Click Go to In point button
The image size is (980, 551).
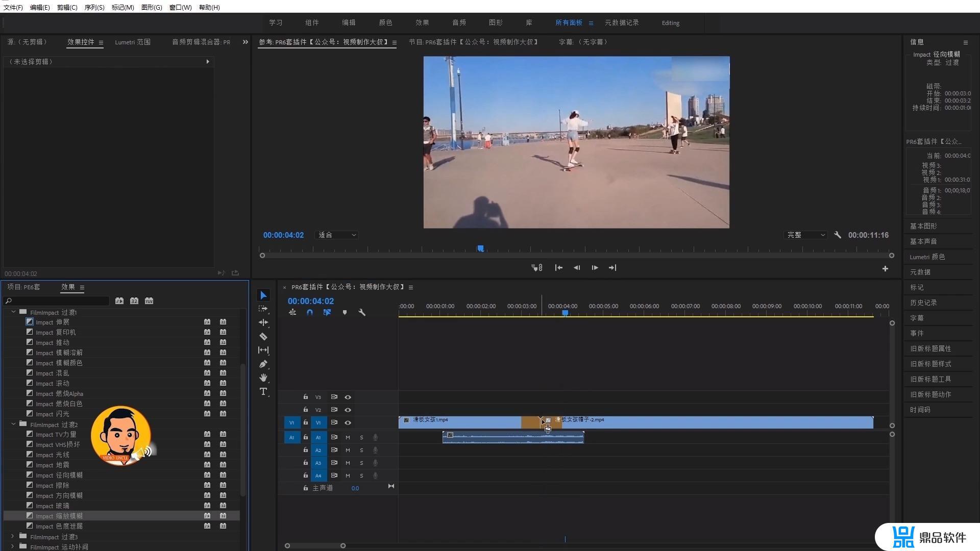point(559,268)
